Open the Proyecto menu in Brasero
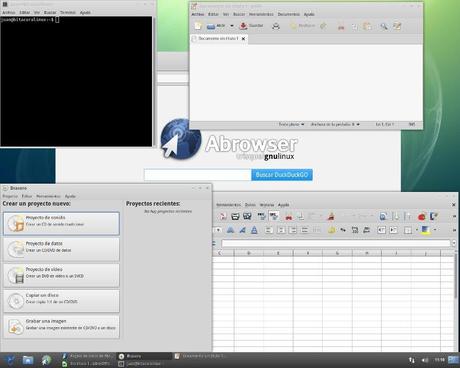 [x=10, y=196]
